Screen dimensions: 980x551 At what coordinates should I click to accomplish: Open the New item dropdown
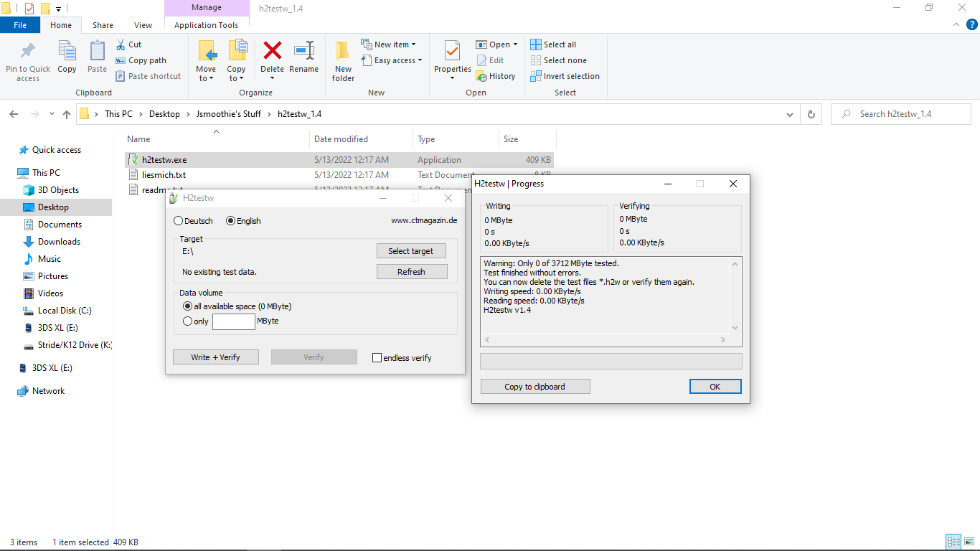[388, 44]
